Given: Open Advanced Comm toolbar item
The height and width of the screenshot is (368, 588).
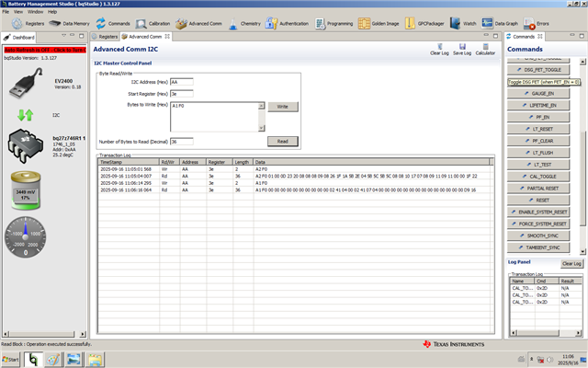Looking at the screenshot, I should click(x=198, y=24).
